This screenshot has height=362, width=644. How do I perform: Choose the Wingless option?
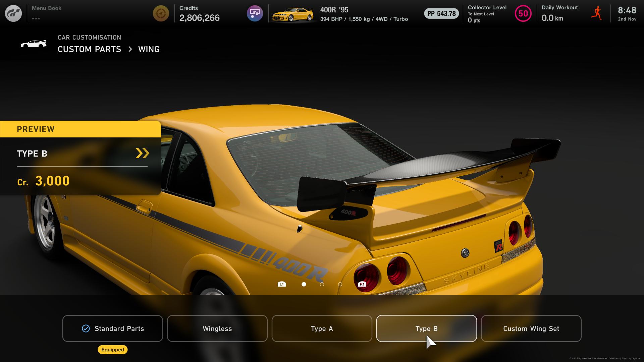pos(217,328)
